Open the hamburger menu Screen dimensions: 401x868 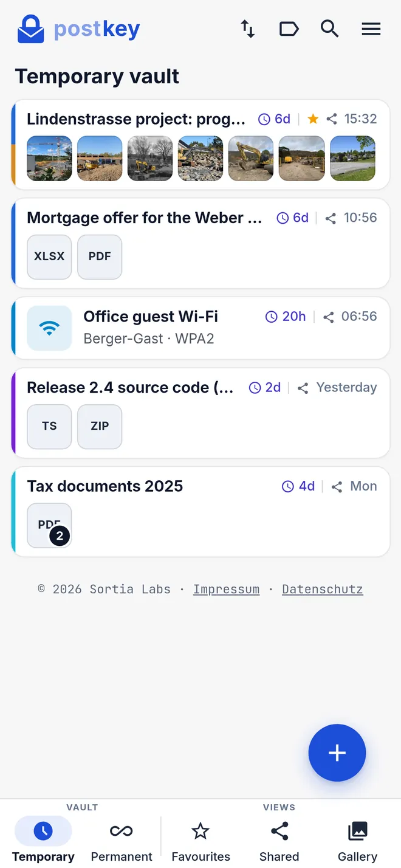tap(371, 29)
